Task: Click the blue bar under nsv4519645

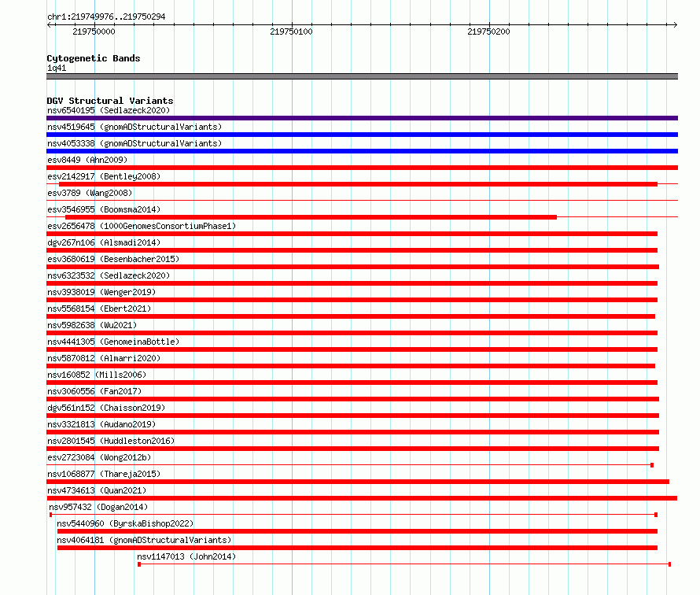Action: pyautogui.click(x=362, y=135)
